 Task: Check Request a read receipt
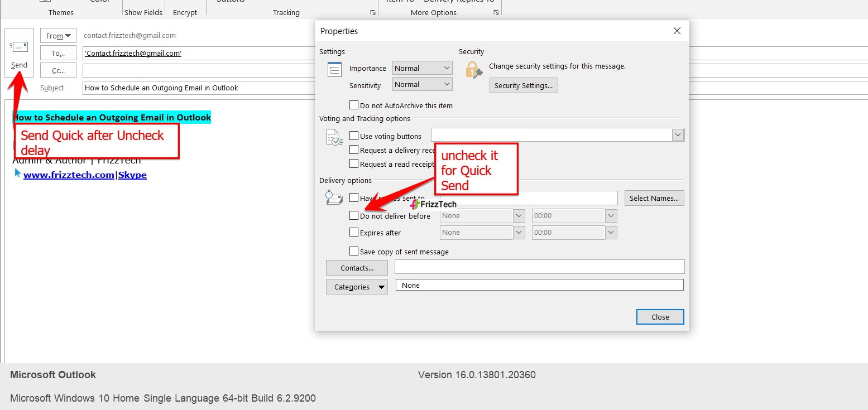353,163
